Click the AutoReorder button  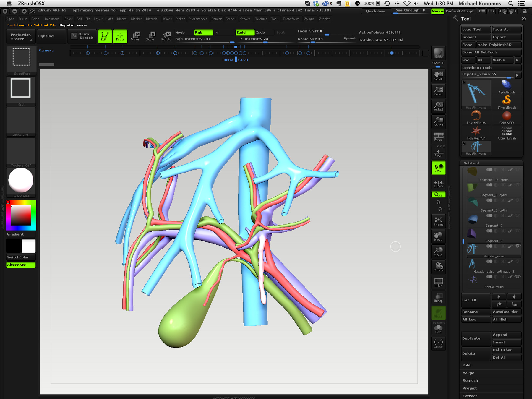[x=506, y=312]
